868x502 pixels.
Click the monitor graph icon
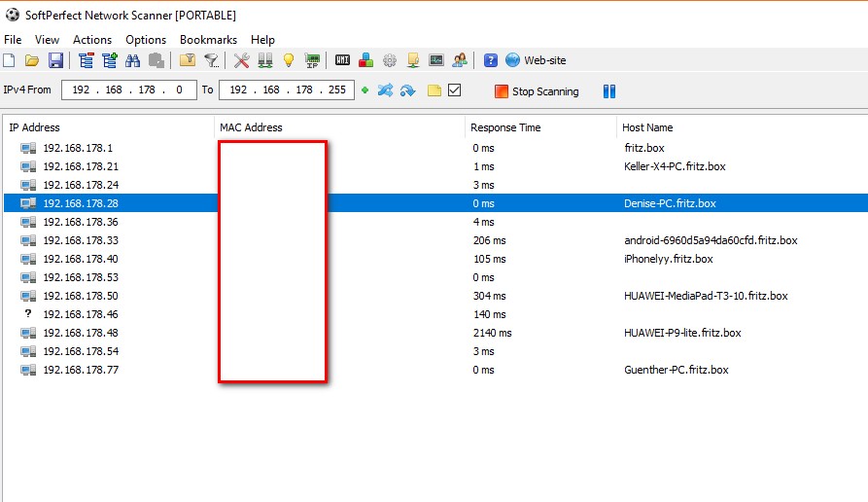click(x=436, y=60)
